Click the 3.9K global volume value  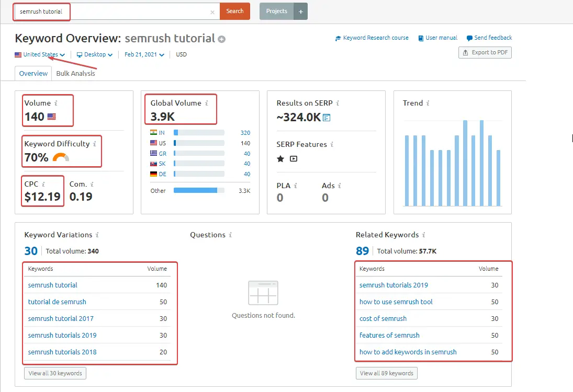pyautogui.click(x=163, y=117)
